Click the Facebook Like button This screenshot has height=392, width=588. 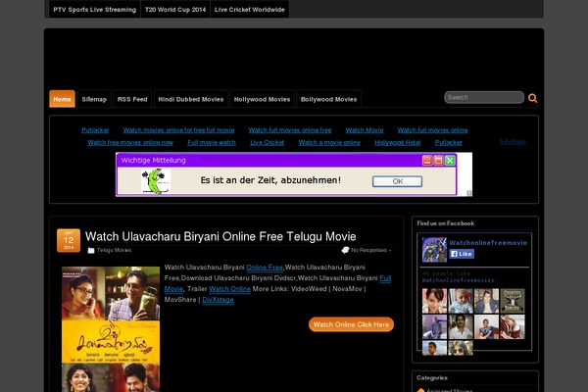[x=462, y=254]
